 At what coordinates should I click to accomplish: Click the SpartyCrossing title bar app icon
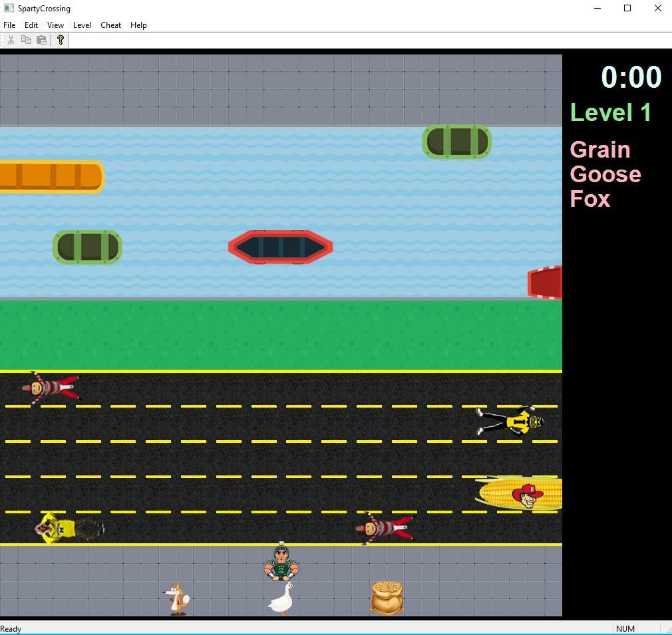click(9, 8)
